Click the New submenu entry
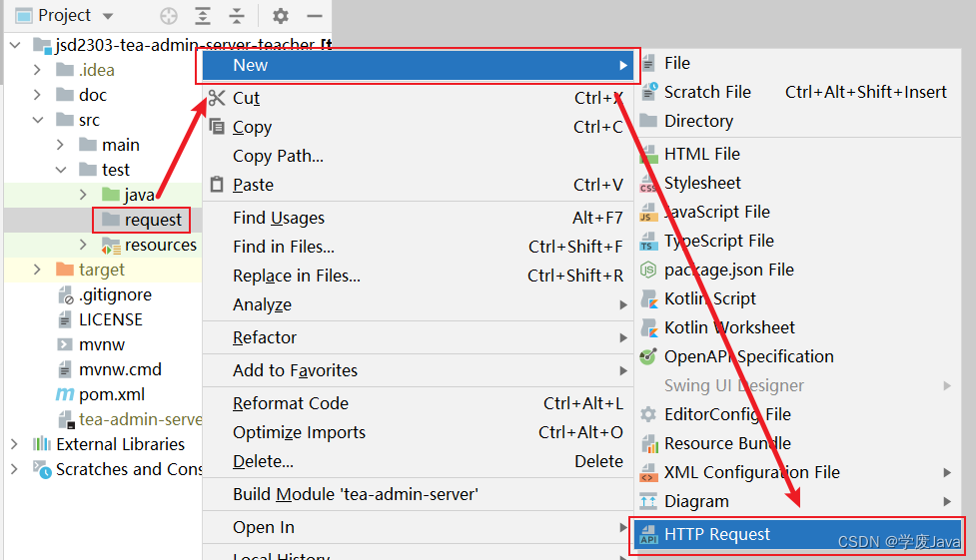This screenshot has width=976, height=560. pyautogui.click(x=418, y=65)
